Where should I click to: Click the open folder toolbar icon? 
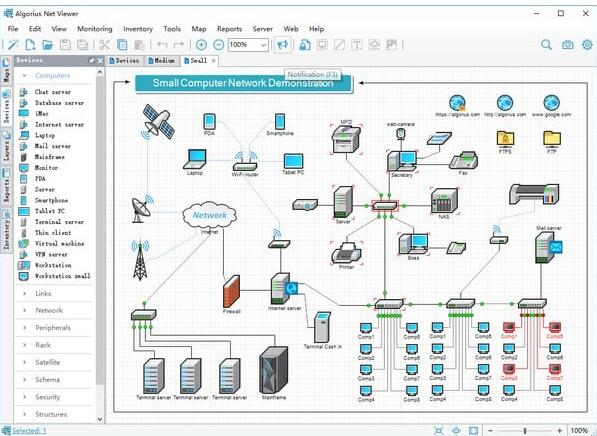click(x=48, y=45)
